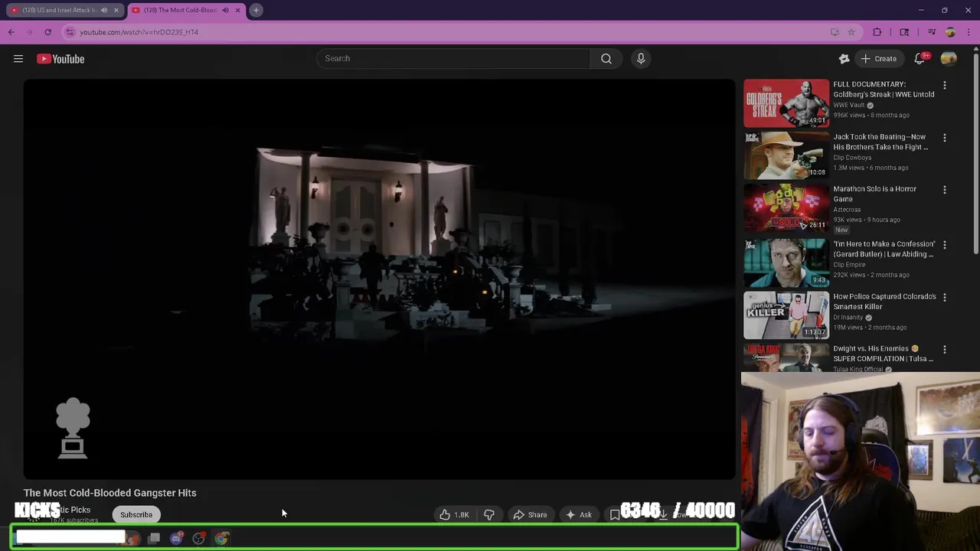Click the icon left of the Create button
980x551 pixels.
click(x=844, y=59)
